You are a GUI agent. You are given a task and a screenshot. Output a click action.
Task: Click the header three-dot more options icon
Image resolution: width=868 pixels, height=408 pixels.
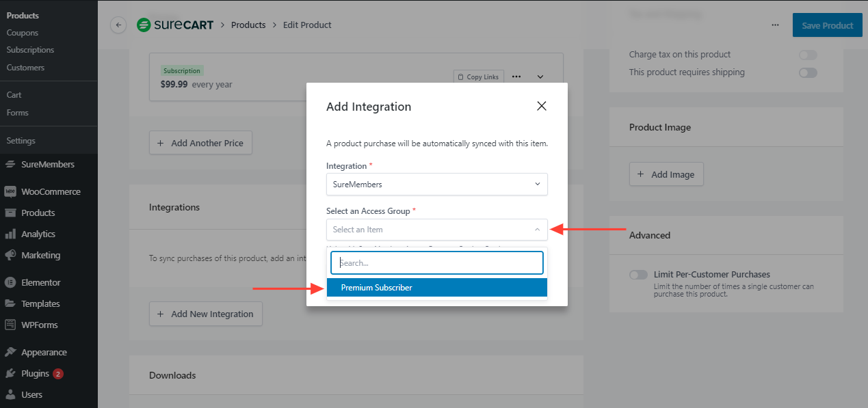click(x=775, y=25)
